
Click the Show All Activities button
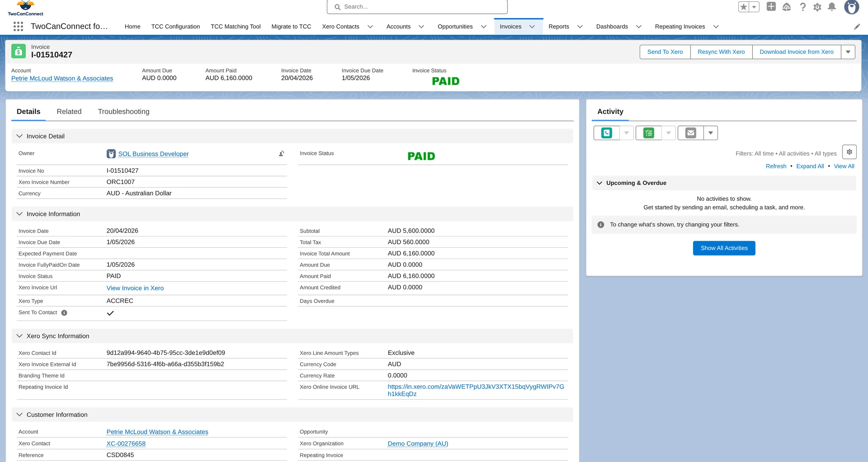pyautogui.click(x=724, y=248)
